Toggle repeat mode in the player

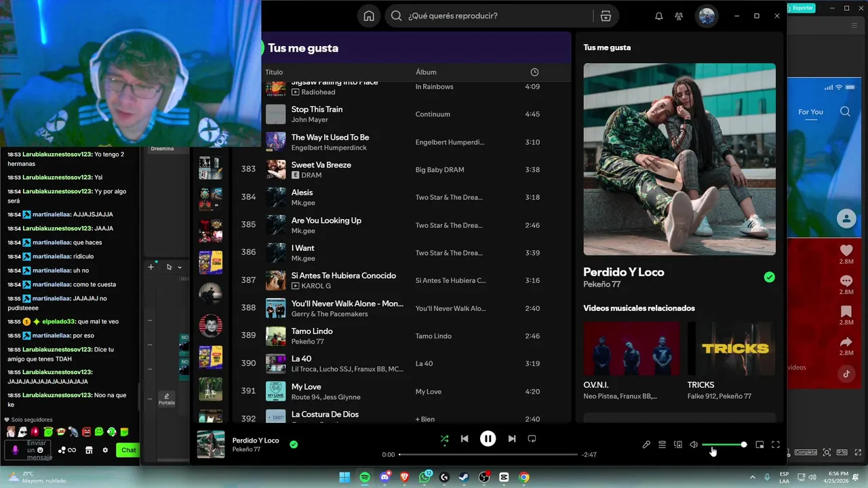(x=532, y=439)
